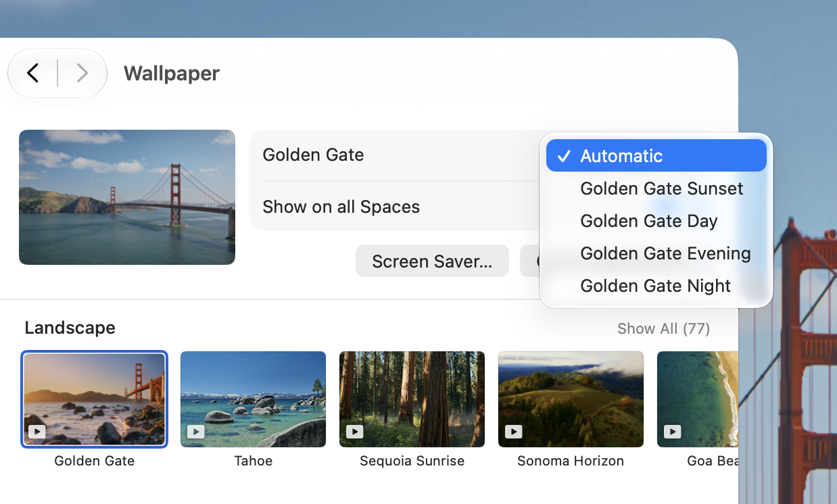Click the video icon on Goa Beaches thumbnail
Image resolution: width=837 pixels, height=504 pixels.
point(672,431)
